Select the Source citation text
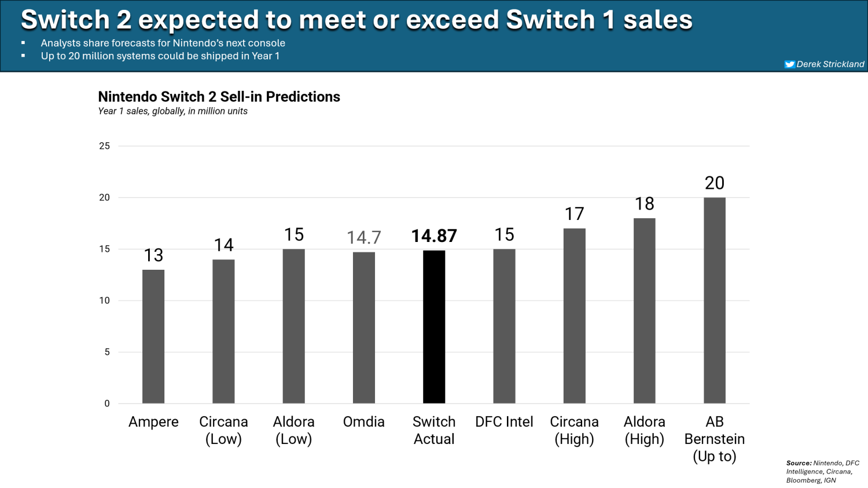Screen dimensions: 868x488 pos(822,471)
